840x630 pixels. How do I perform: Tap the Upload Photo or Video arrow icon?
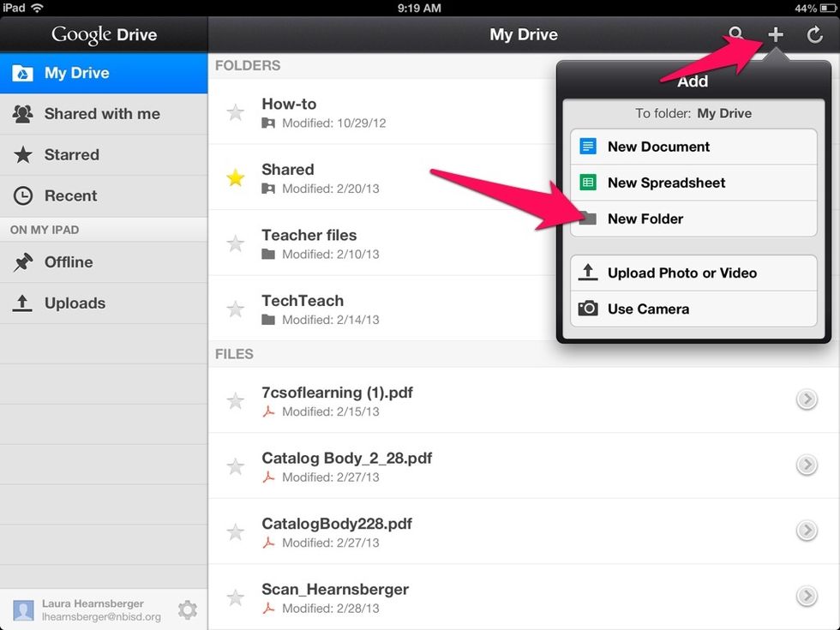point(588,273)
